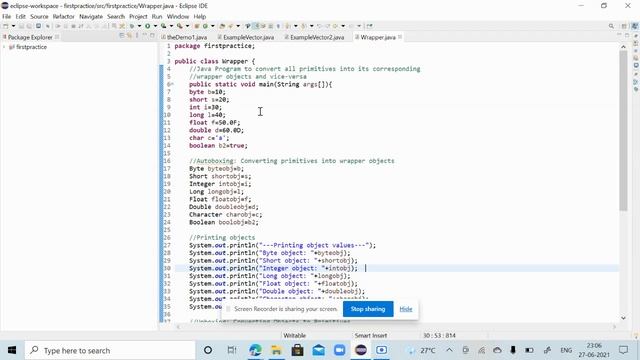The height and width of the screenshot is (360, 640).
Task: Open the New Java Class dropdown arrow
Action: click(212, 26)
